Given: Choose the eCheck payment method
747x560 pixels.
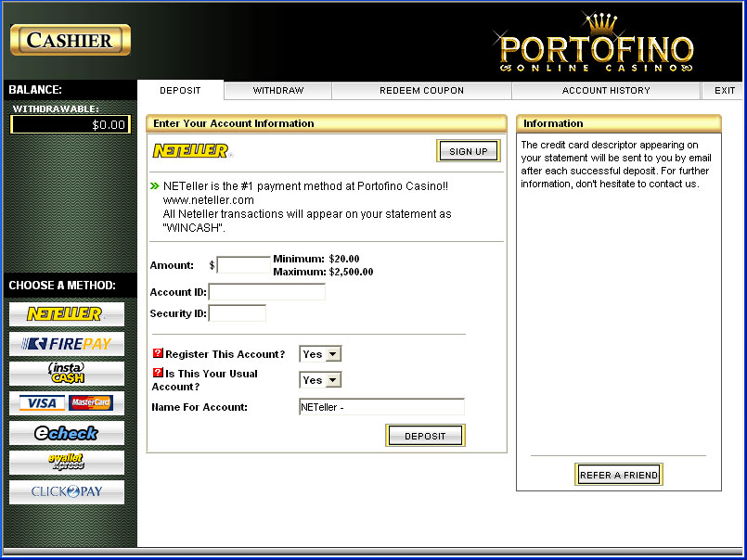Looking at the screenshot, I should (66, 433).
